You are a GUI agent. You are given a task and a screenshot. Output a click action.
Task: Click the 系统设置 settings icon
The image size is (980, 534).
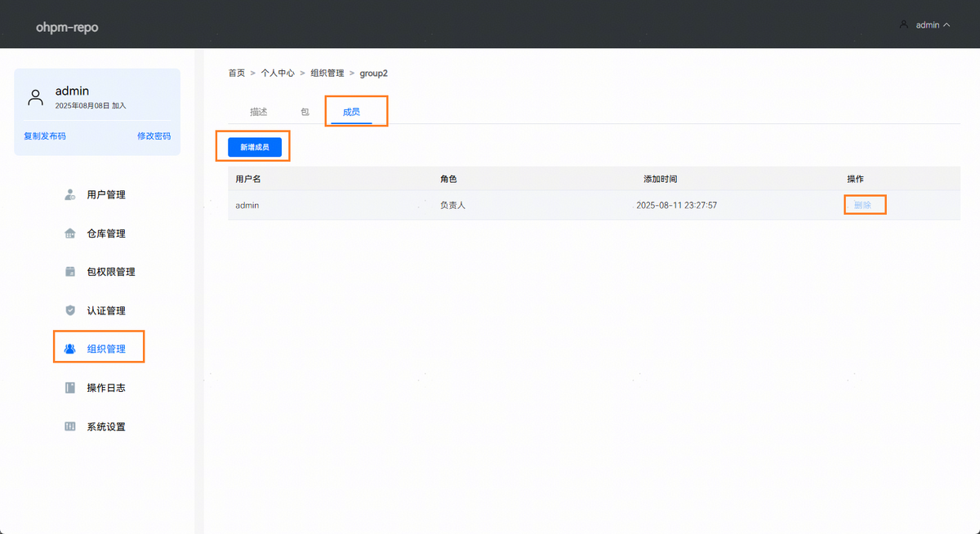click(70, 426)
